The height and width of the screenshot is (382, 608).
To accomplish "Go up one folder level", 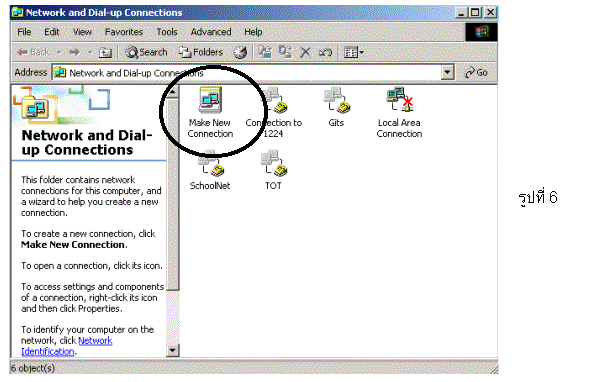I will [x=105, y=52].
